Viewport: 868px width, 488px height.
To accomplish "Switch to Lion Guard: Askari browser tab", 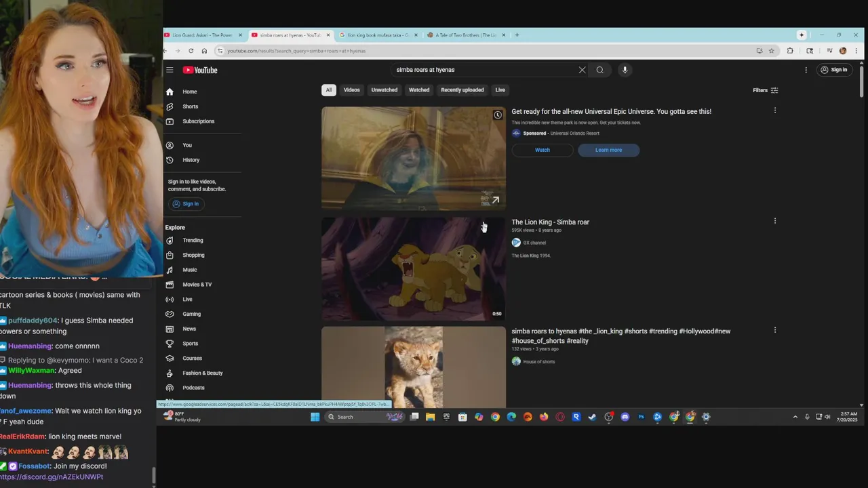I will pos(202,35).
